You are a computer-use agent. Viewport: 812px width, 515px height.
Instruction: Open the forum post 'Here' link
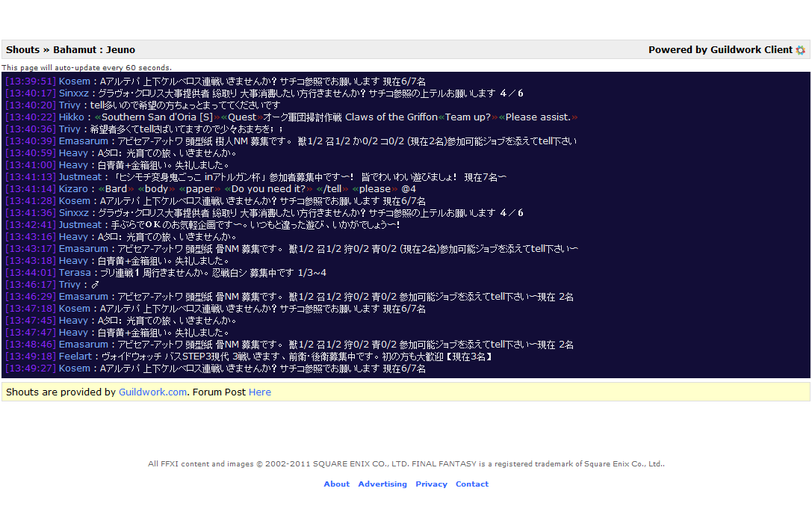259,392
